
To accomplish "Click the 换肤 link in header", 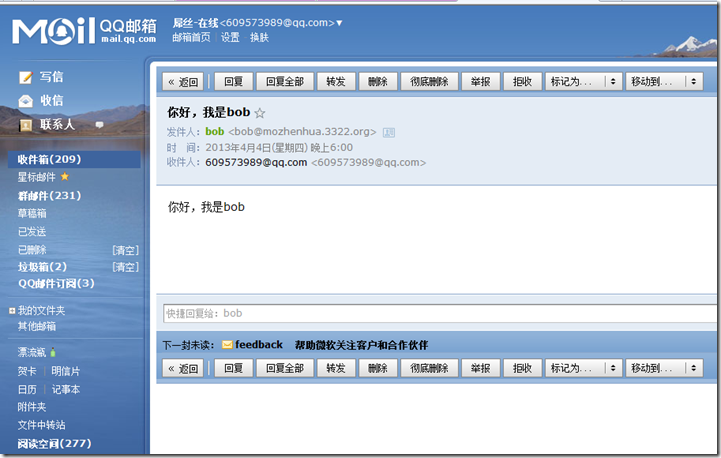I will (259, 37).
